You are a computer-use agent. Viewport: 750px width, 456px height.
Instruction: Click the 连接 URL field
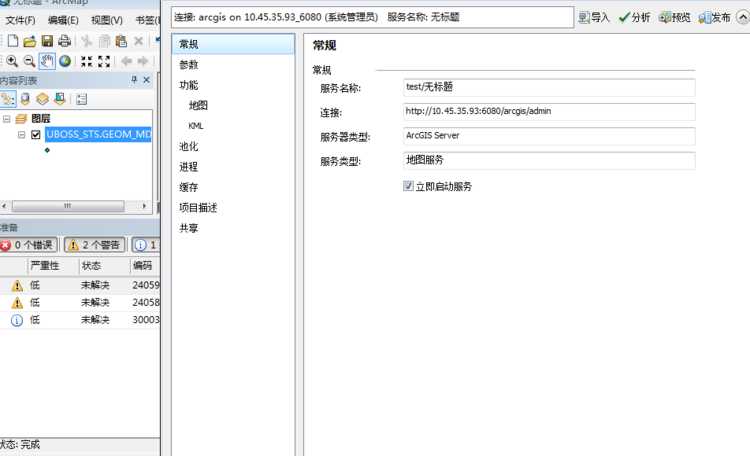point(549,112)
